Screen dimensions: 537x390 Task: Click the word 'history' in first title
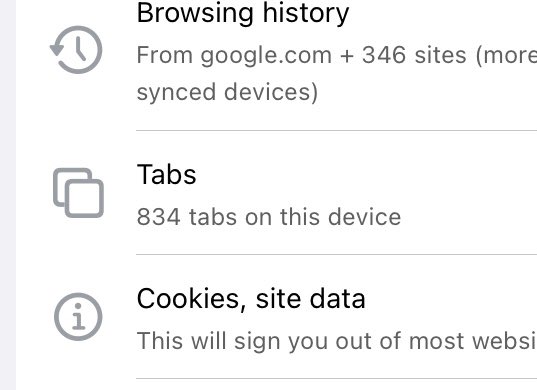coord(306,13)
